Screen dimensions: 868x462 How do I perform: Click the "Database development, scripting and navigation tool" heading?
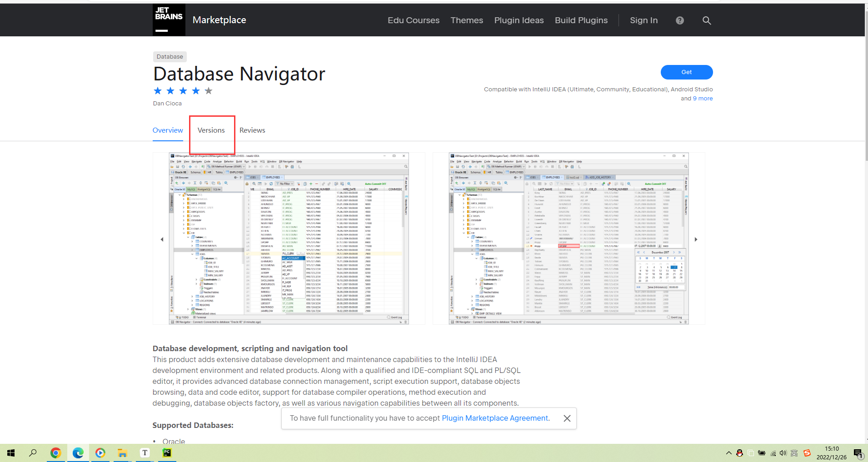250,349
